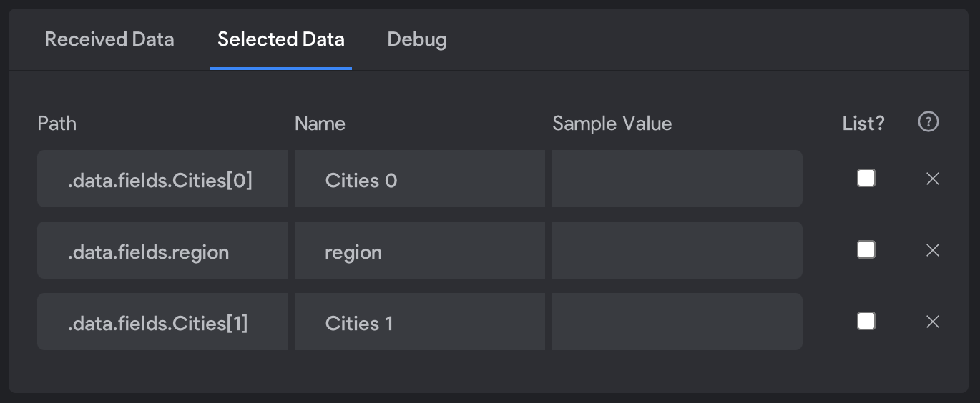This screenshot has height=403, width=980.
Task: Switch to the Received Data tab
Action: click(x=109, y=39)
